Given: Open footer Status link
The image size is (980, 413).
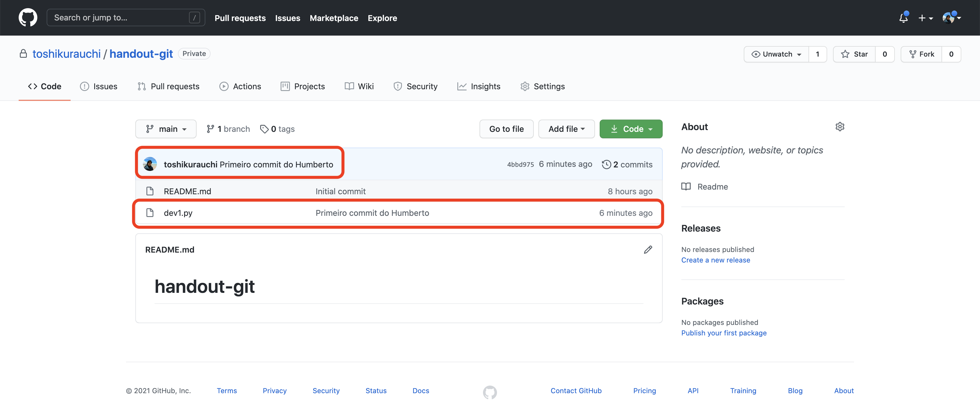Looking at the screenshot, I should pos(376,391).
